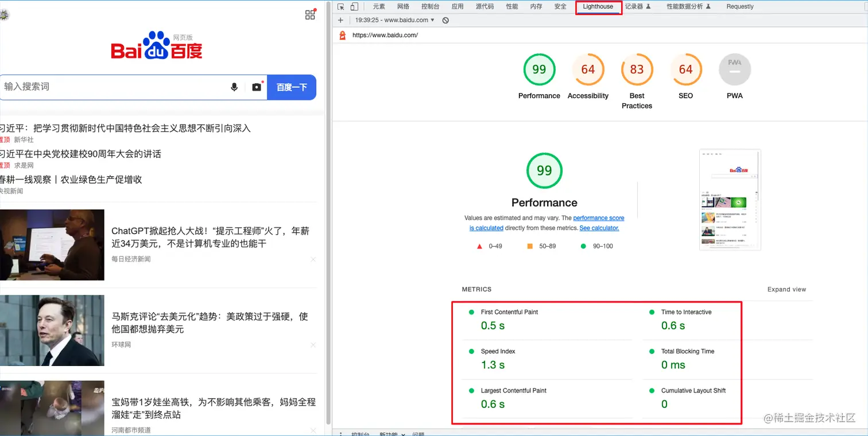The height and width of the screenshot is (436, 868).
Task: Open the 马斯克评论"去美元化"趋势 article title
Action: pos(210,323)
